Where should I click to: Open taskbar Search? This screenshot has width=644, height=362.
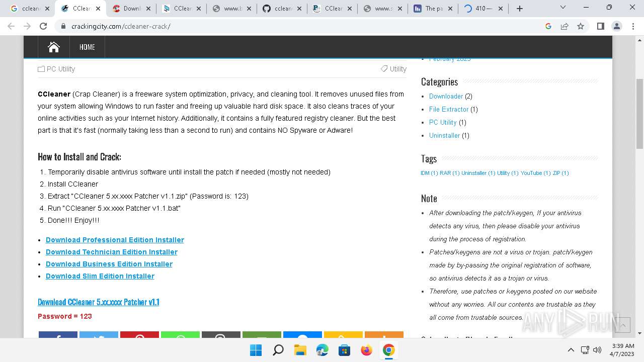[x=278, y=350]
